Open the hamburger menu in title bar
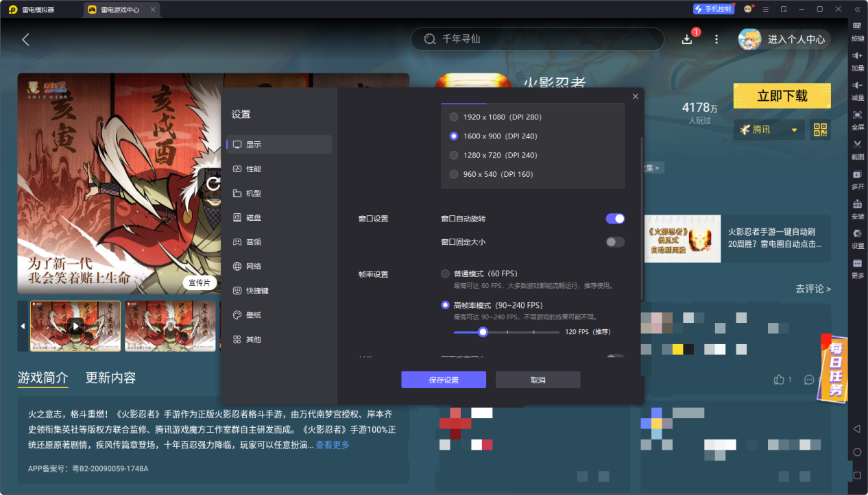This screenshot has height=495, width=868. pyautogui.click(x=765, y=9)
